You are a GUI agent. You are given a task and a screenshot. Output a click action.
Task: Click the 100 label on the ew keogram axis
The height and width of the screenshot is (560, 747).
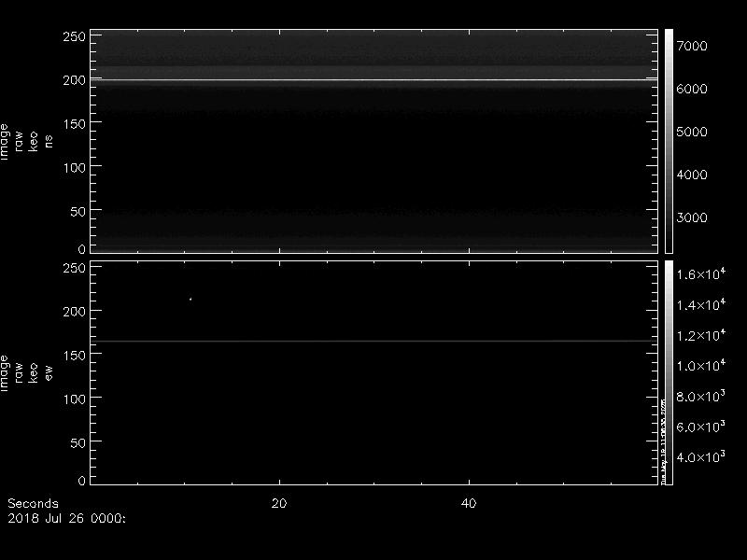tap(75, 399)
